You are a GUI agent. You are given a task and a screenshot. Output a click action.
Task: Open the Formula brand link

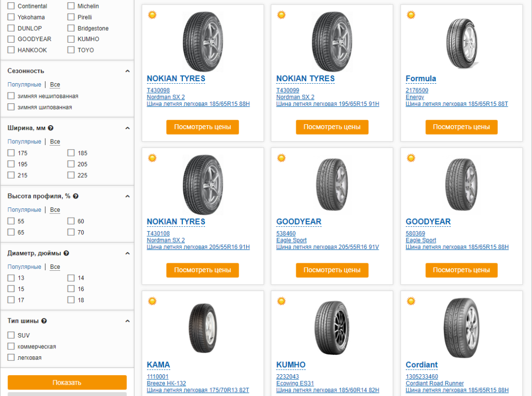(421, 79)
